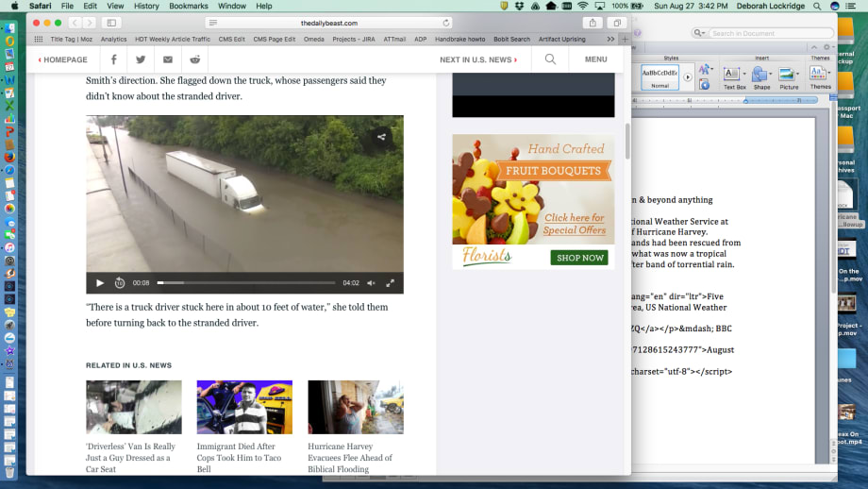The height and width of the screenshot is (489, 868).
Task: Open the File menu
Action: click(67, 6)
